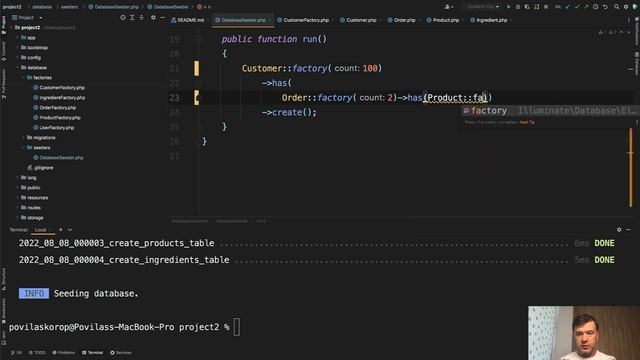Hide the Terminal panel with the minus icon
Screen dimensions: 640x360
coord(629,229)
